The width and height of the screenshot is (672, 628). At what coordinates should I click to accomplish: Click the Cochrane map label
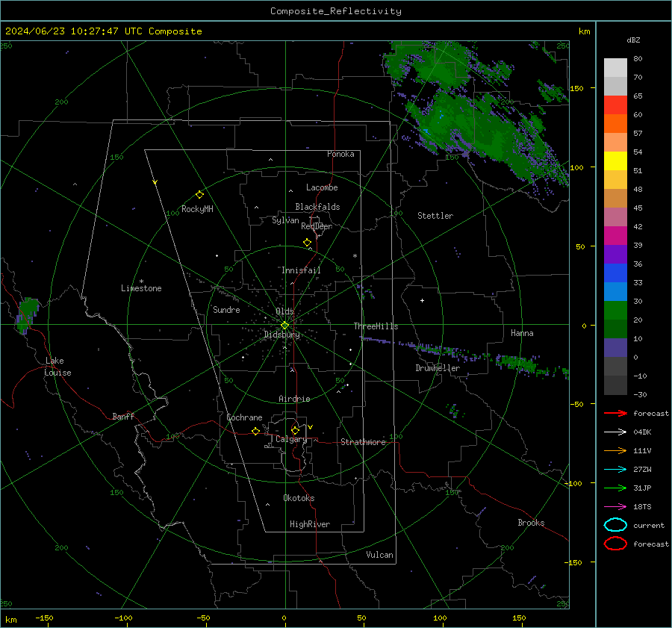[x=244, y=417]
